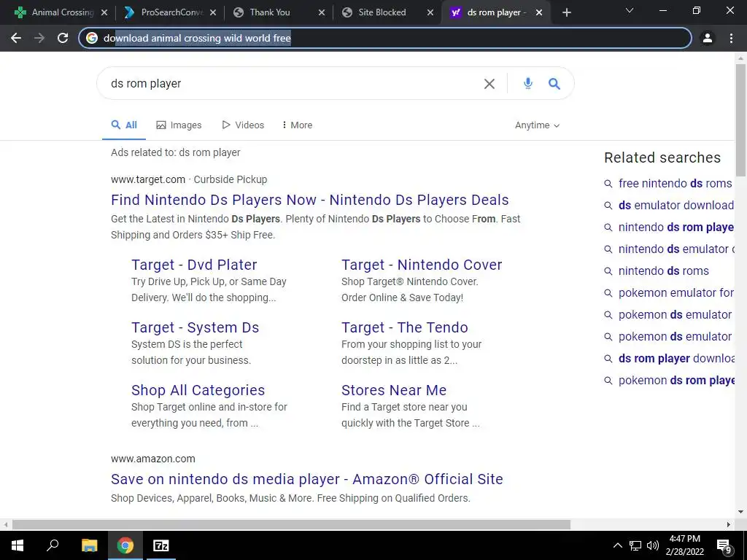This screenshot has height=560, width=747.
Task: Open the 'Target - Dvd Plater' link
Action: [194, 265]
